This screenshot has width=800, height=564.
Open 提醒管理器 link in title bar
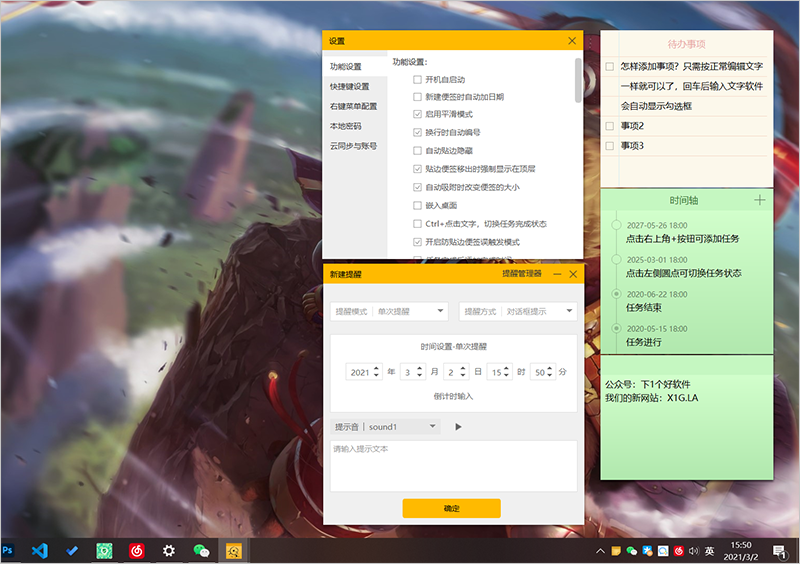tap(521, 273)
